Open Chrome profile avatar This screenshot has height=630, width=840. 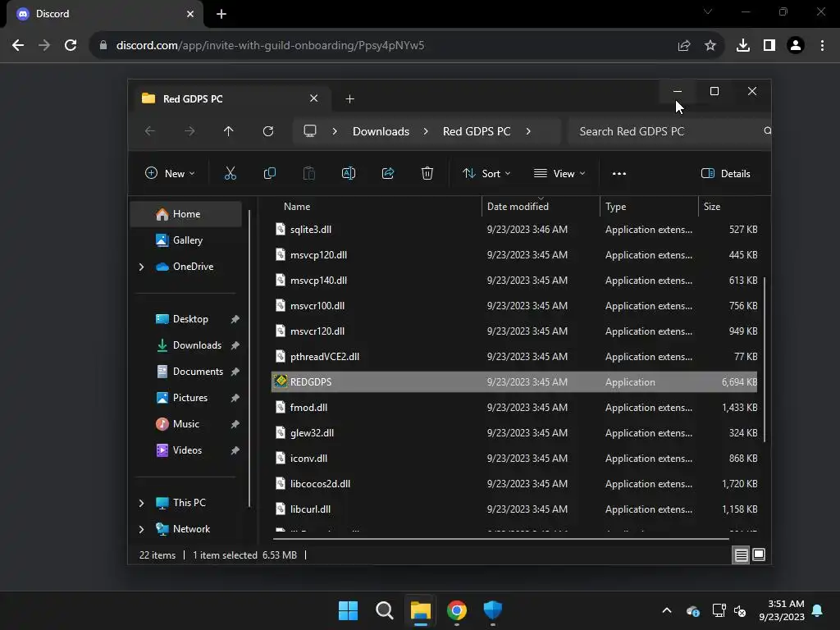tap(796, 46)
